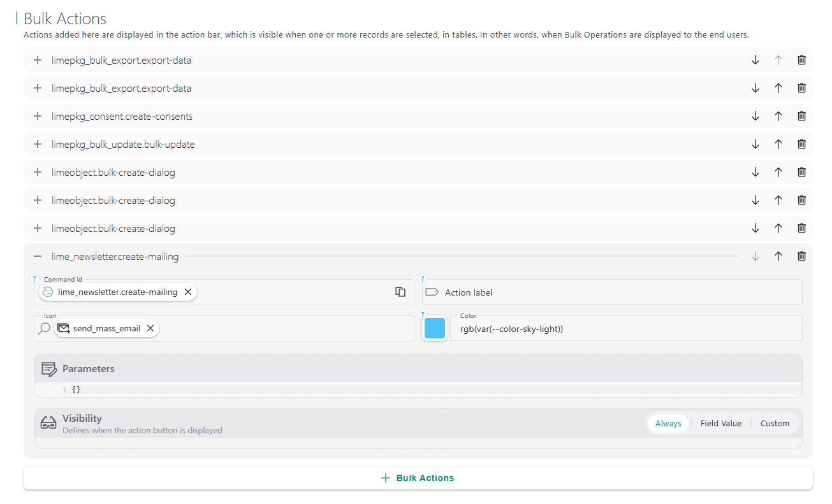Clear lime_newsletter.create-mailing command id chip

(x=188, y=292)
